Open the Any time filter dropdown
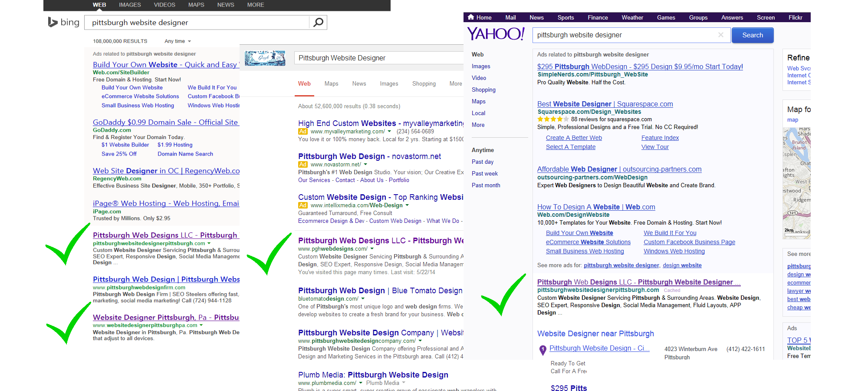Screen dimensions: 868x391 pyautogui.click(x=178, y=41)
